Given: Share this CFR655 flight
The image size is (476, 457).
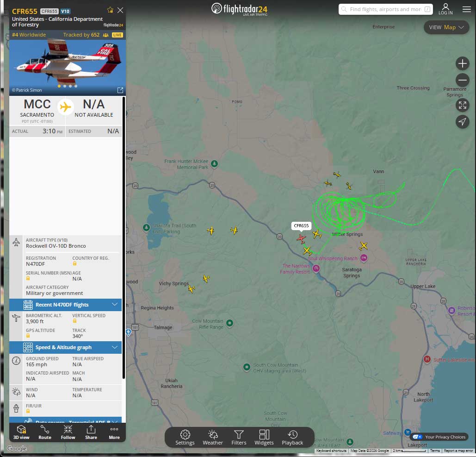Looking at the screenshot, I should pos(91,432).
